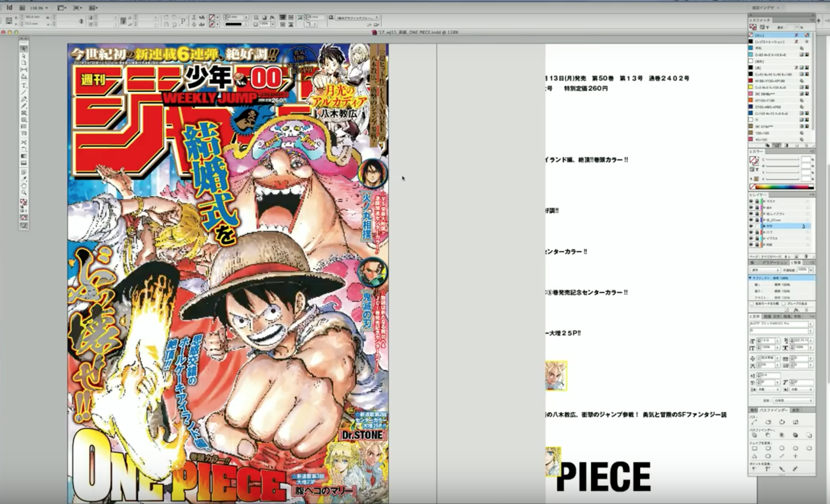Select the Scissors tool

tap(23, 143)
